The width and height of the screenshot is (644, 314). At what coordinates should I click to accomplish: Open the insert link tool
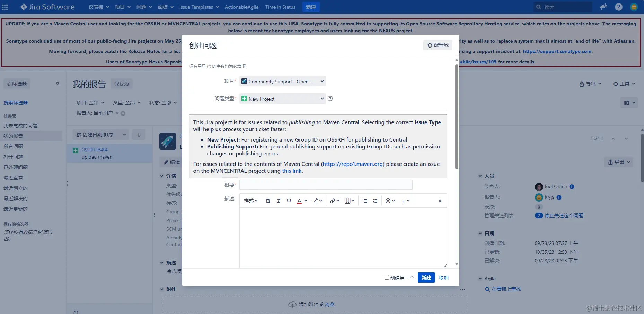(x=334, y=201)
